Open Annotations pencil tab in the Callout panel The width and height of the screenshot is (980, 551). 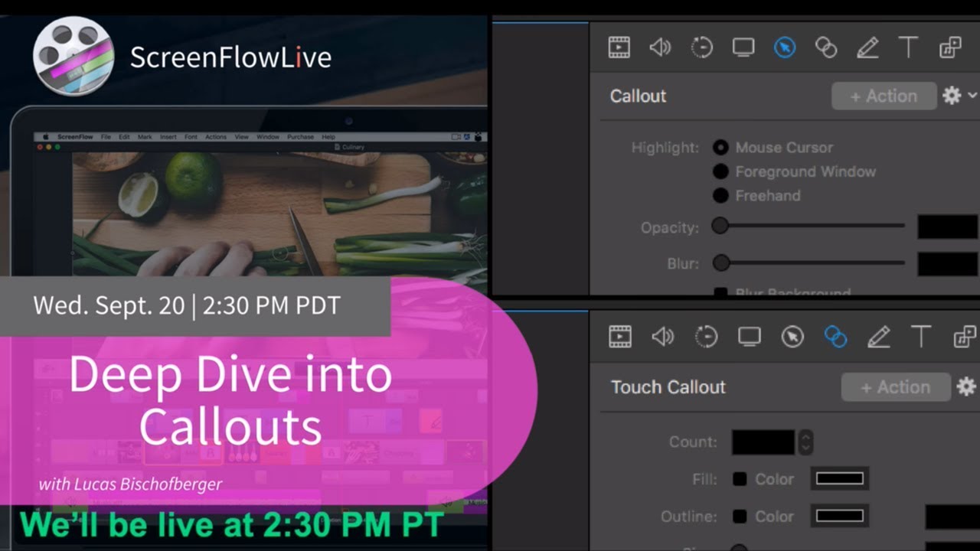coord(867,47)
